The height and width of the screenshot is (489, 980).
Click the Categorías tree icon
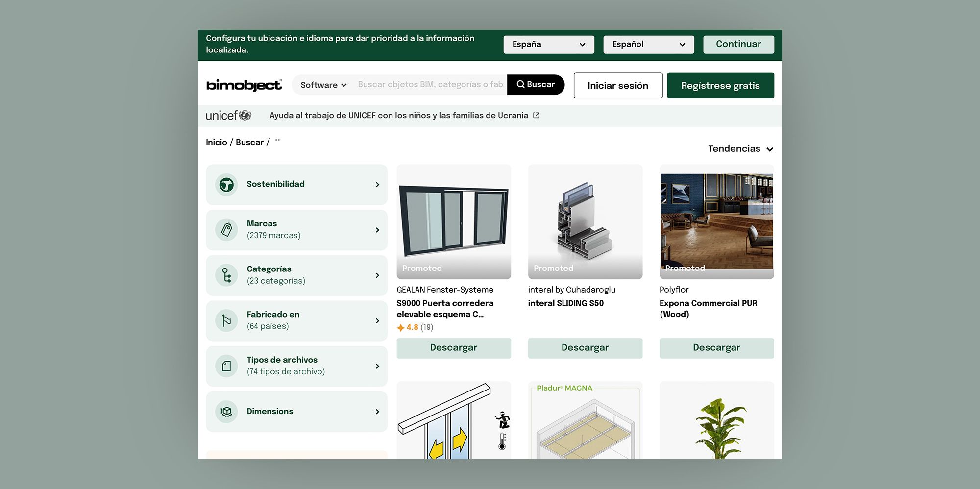click(226, 275)
